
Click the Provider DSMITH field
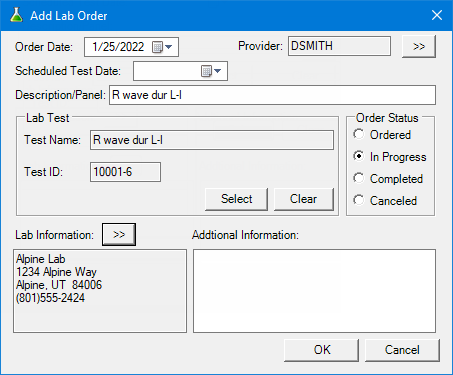339,46
